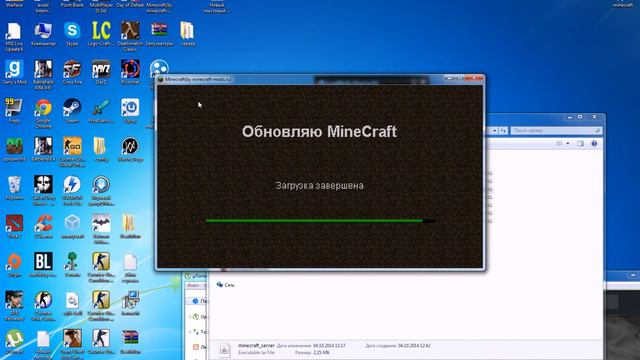Open the black BL icon
The width and height of the screenshot is (640, 360).
pyautogui.click(x=43, y=262)
